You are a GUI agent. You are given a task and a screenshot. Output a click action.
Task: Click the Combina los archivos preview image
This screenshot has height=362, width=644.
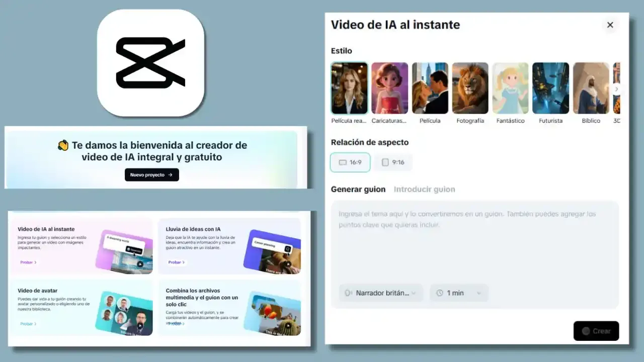pos(272,313)
